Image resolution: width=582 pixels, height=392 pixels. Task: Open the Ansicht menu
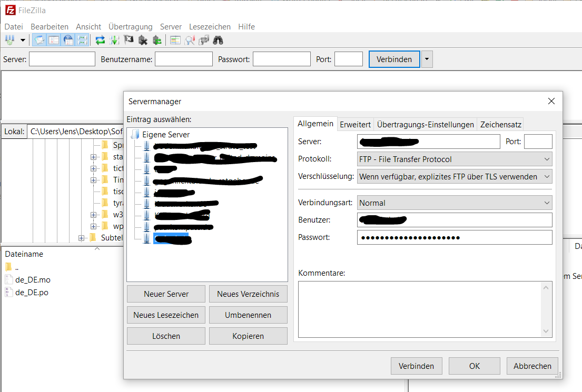pos(88,27)
